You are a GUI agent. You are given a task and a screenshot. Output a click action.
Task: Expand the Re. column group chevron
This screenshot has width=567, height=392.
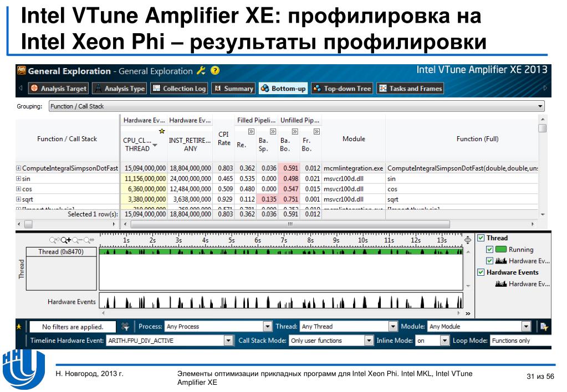coord(251,131)
